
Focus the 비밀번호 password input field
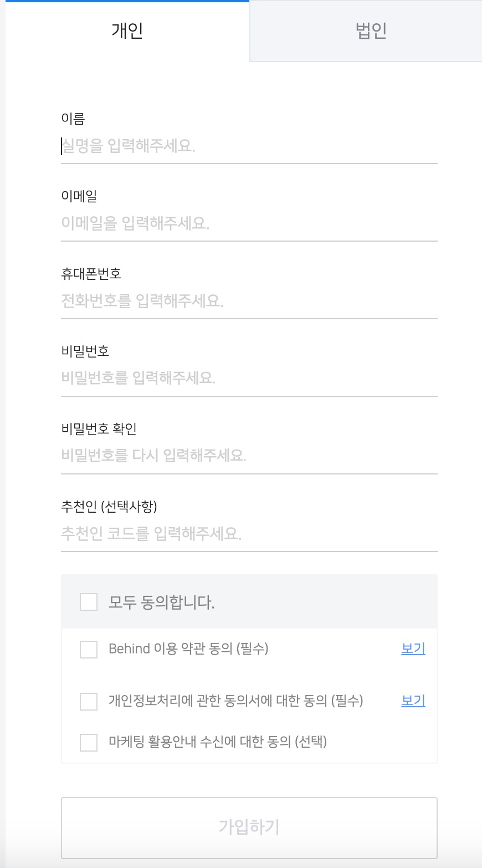pos(249,379)
